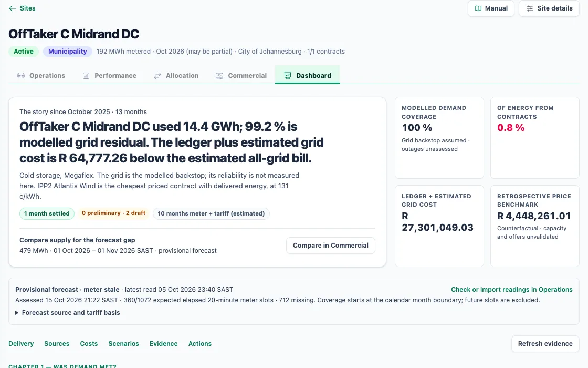This screenshot has height=368, width=588.
Task: Expand Forecast source and tariff basis
Action: 68,312
